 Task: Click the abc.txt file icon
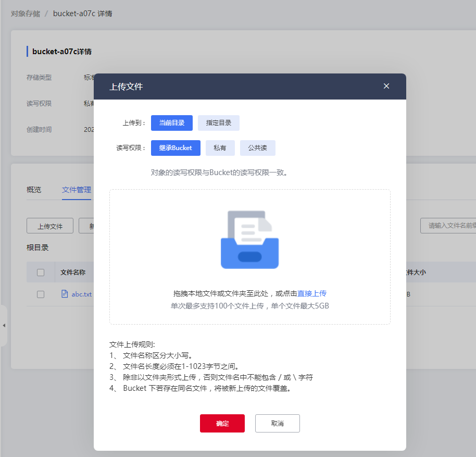(65, 294)
